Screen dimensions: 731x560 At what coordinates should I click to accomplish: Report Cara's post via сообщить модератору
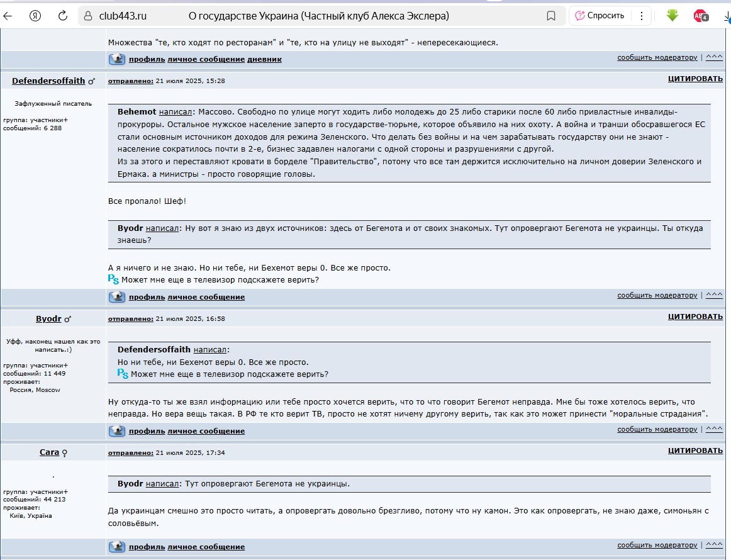tap(657, 545)
